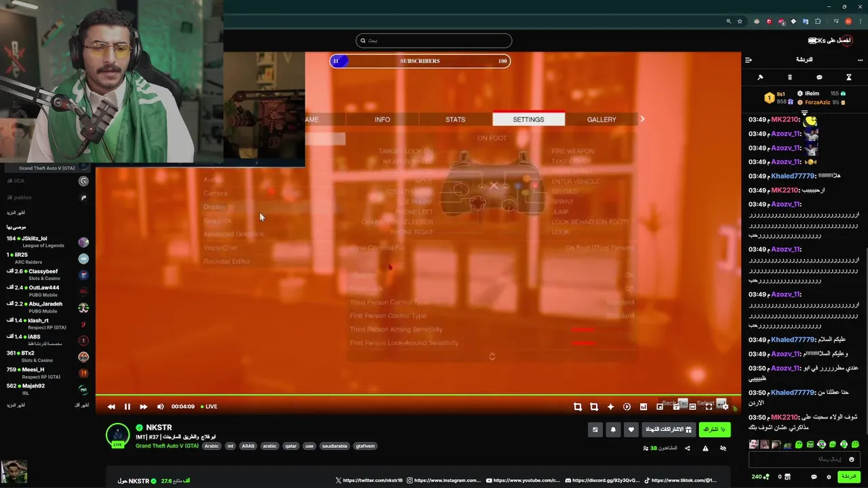The width and height of the screenshot is (868, 488).
Task: Click the green اشتراك subscribe button
Action: click(715, 430)
